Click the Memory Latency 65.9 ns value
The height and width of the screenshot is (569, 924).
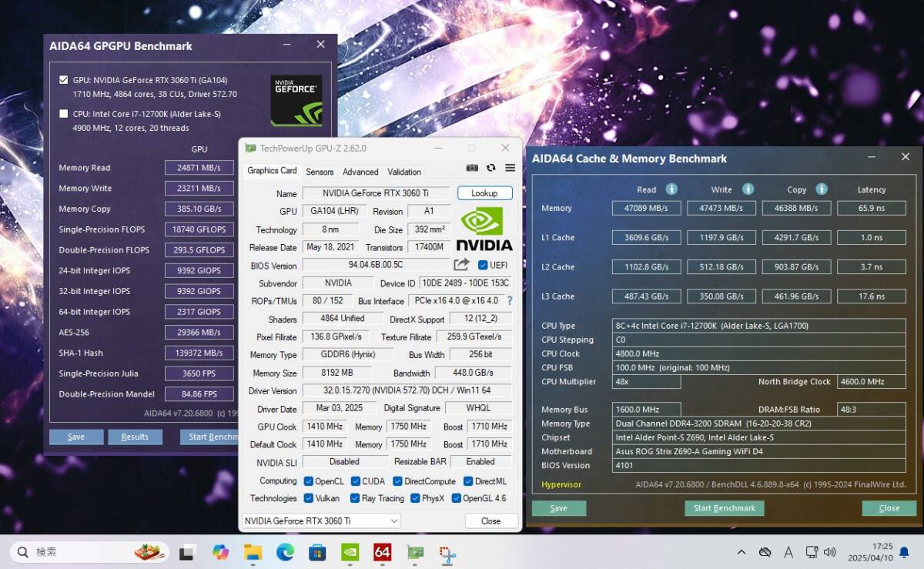[x=871, y=208]
